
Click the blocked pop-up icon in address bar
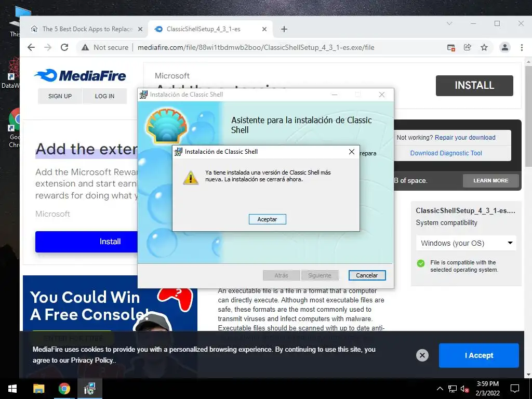451,47
